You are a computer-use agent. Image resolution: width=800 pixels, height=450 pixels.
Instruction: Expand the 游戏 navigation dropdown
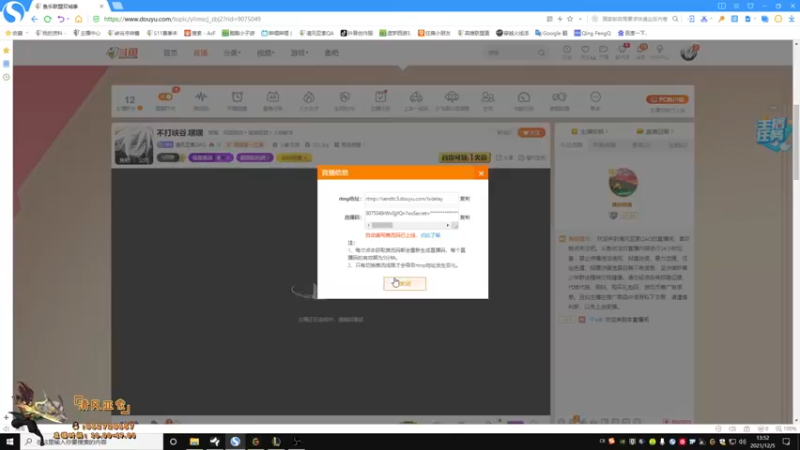point(299,53)
